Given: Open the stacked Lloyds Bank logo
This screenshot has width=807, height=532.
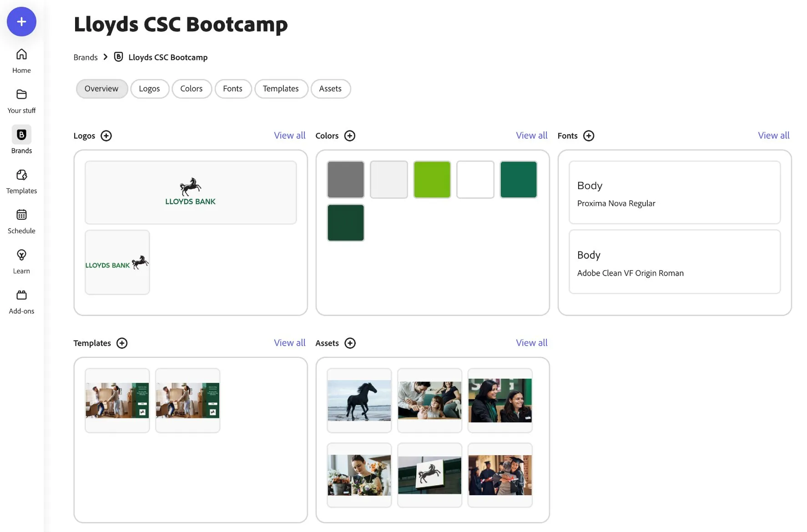Looking at the screenshot, I should pos(191,192).
